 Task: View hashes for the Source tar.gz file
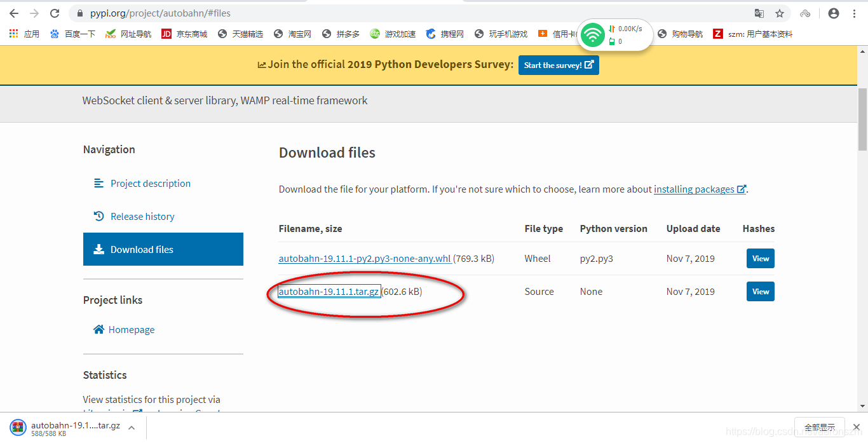tap(761, 292)
